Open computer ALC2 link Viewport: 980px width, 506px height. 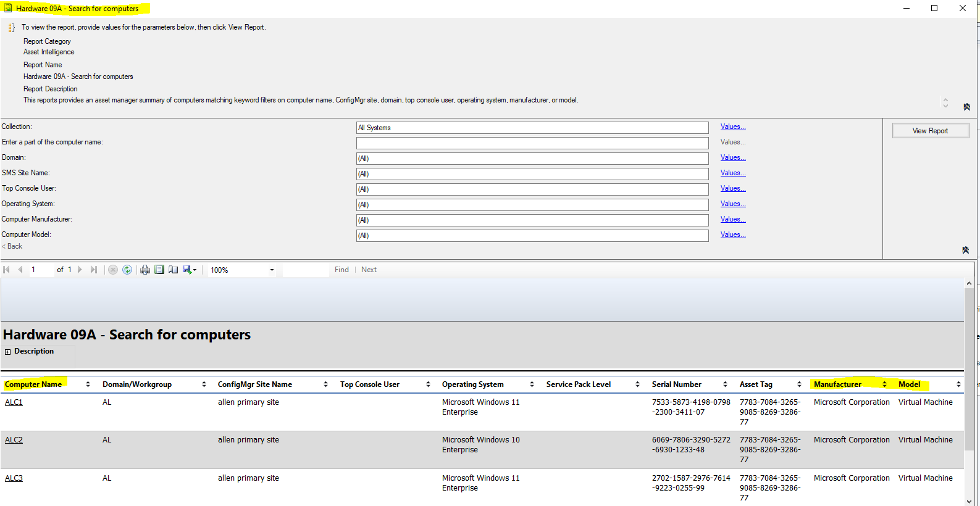14,440
